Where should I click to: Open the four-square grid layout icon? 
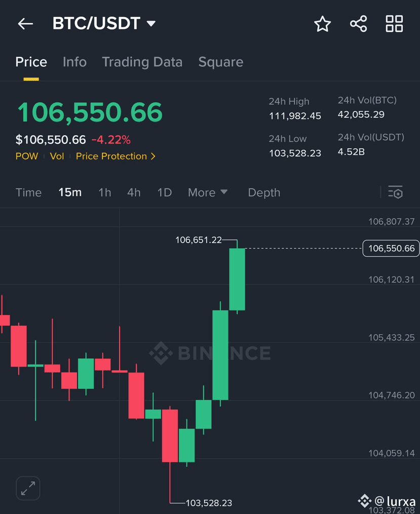pos(394,24)
